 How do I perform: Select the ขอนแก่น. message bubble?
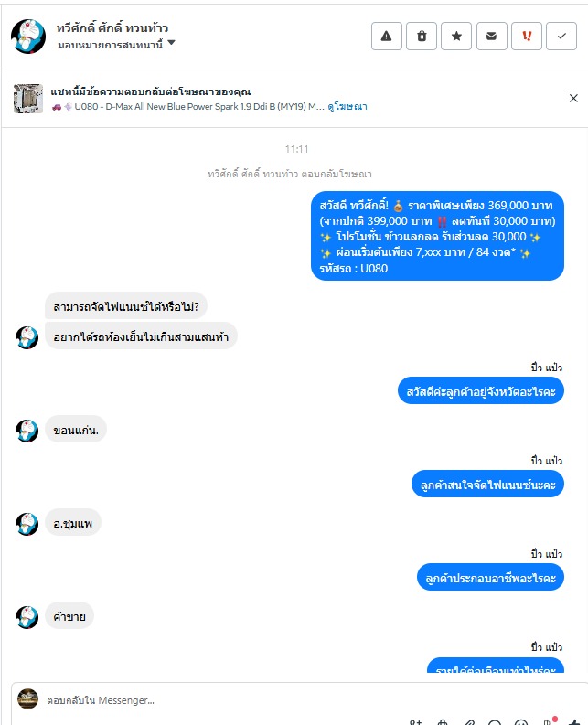(76, 430)
